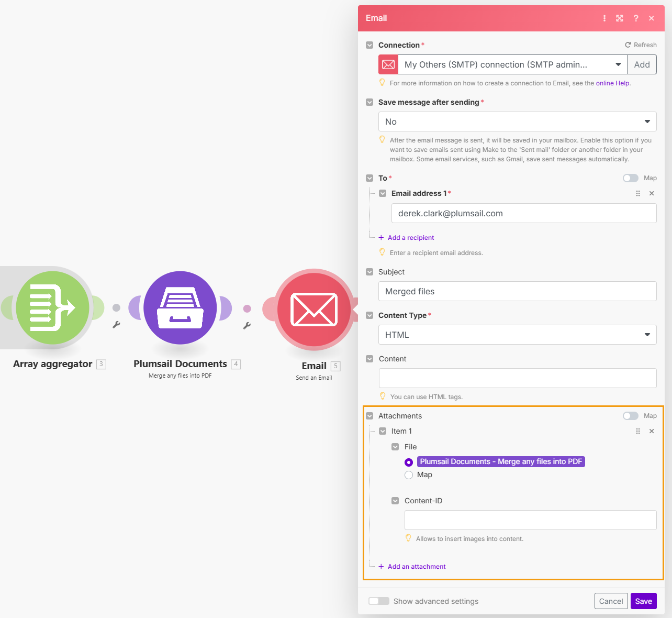Save the Email module settings

click(x=644, y=601)
